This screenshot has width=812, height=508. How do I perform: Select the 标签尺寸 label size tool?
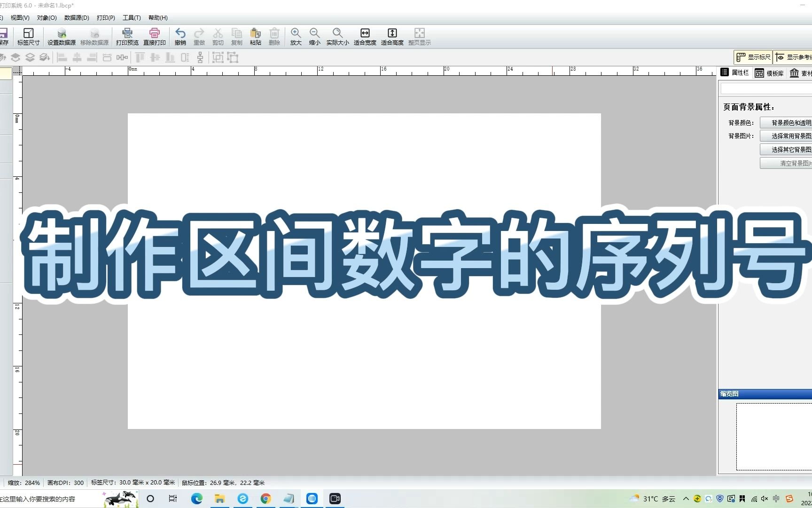coord(28,36)
